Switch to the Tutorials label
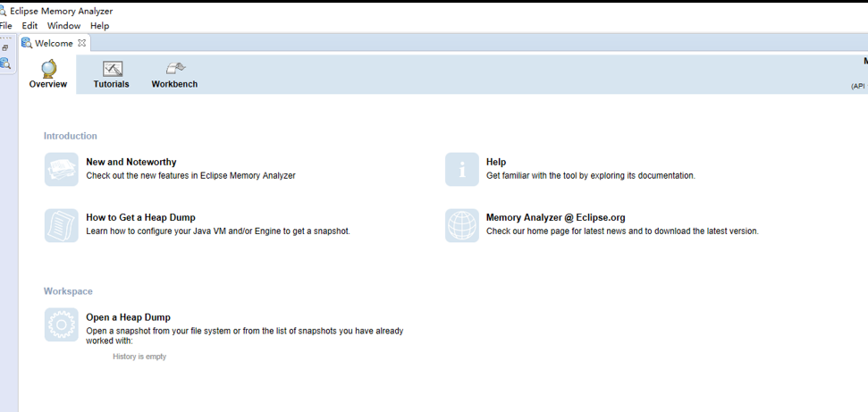This screenshot has width=868, height=412. click(x=111, y=84)
